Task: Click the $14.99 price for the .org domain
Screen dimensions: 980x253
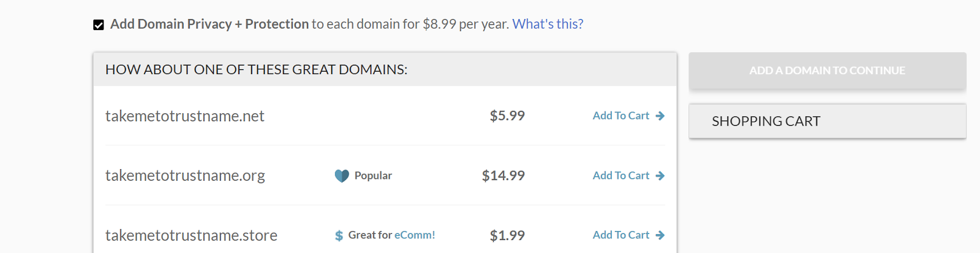Action: [503, 176]
